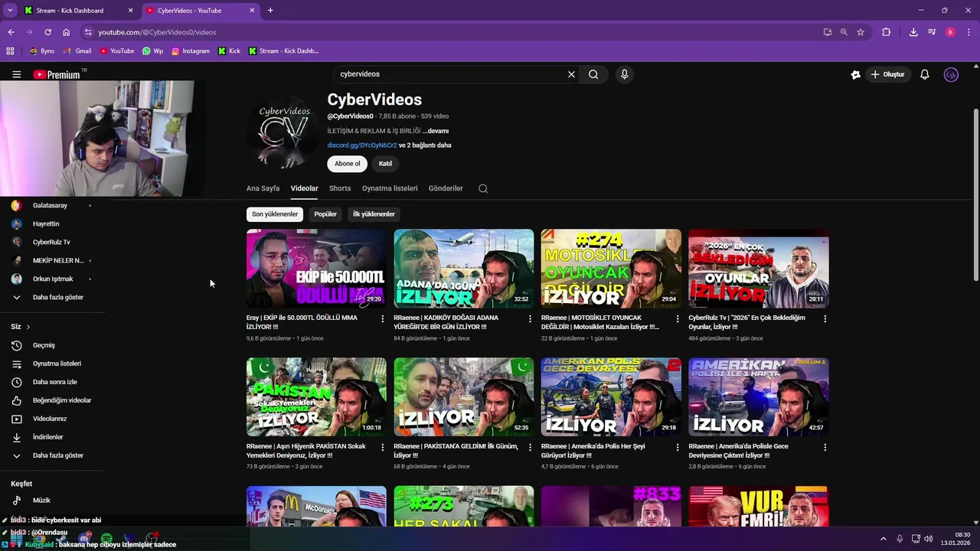Open the notifications bell
Viewport: 980px width, 551px height.
(x=925, y=74)
